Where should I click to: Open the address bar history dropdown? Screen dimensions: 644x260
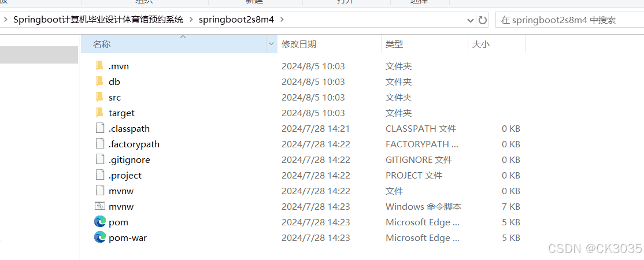[x=471, y=20]
